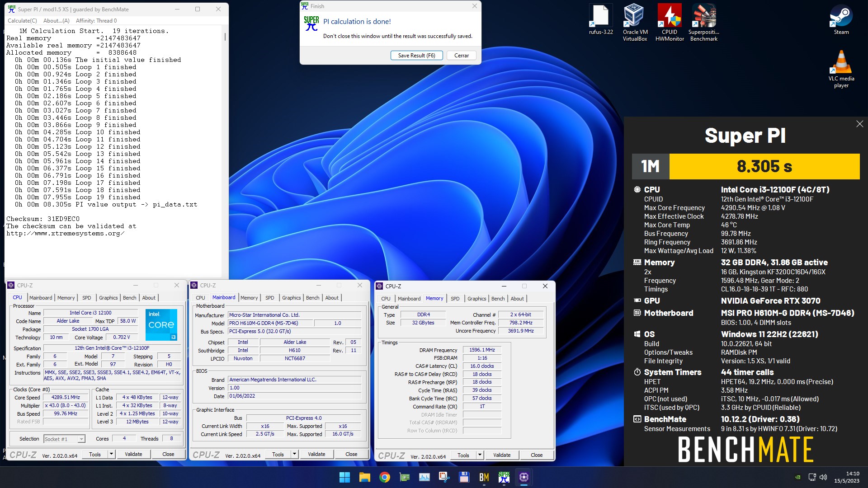Click Validate in CPU-Z Memory window
This screenshot has height=488, width=868.
click(502, 455)
